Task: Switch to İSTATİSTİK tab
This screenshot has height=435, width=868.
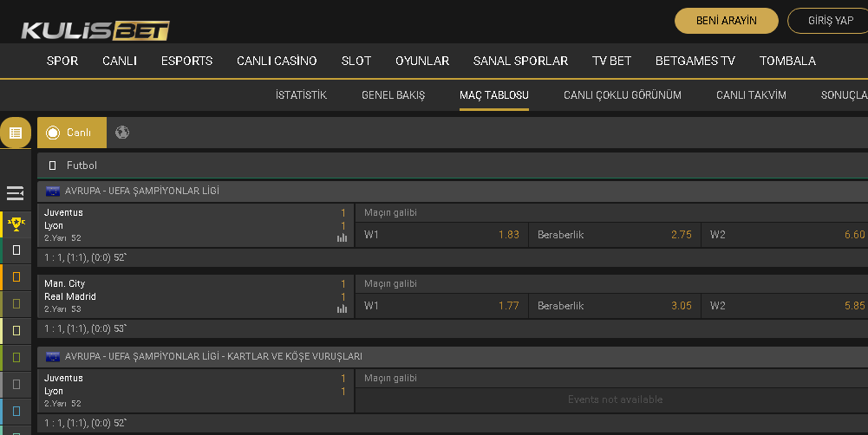Action: tap(301, 95)
